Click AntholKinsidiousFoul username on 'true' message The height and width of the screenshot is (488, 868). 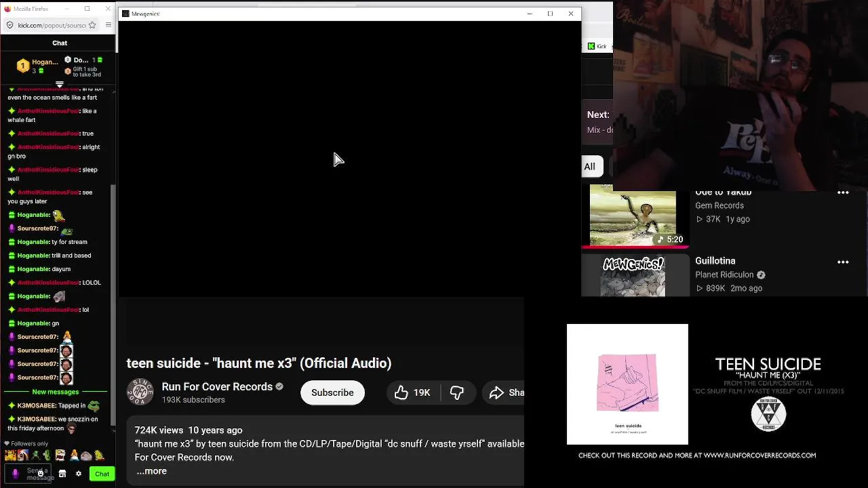(48, 134)
